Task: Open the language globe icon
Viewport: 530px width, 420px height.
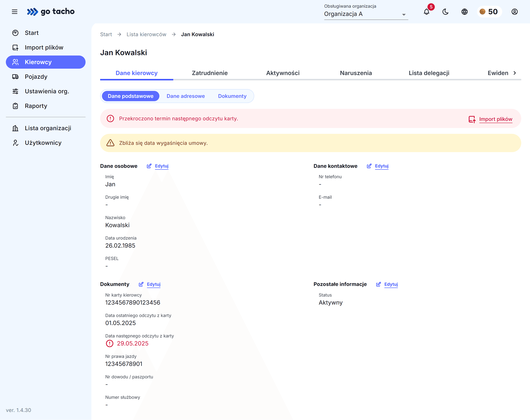Action: click(464, 12)
